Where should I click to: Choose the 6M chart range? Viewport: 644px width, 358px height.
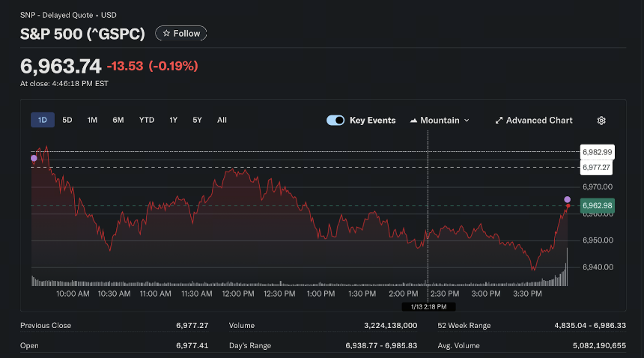(118, 120)
